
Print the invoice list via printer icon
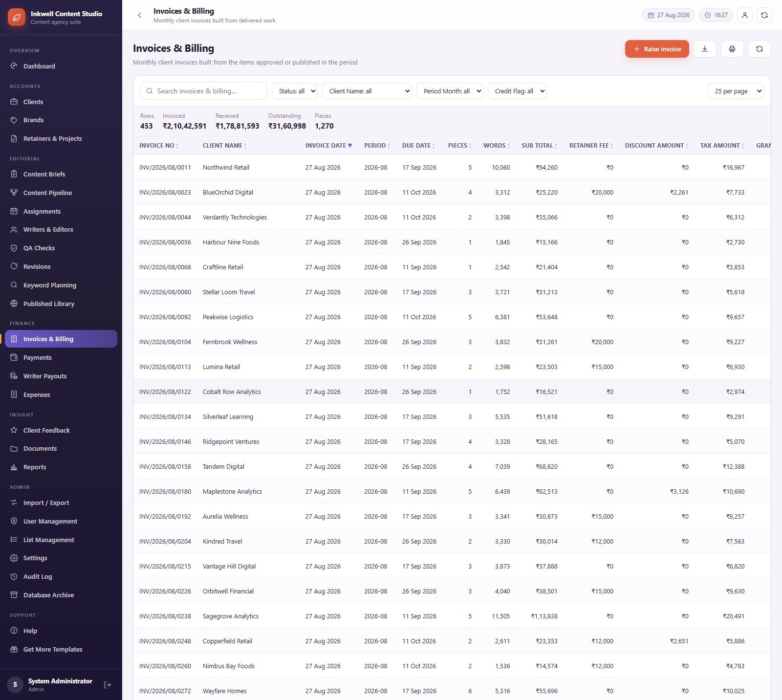[732, 49]
